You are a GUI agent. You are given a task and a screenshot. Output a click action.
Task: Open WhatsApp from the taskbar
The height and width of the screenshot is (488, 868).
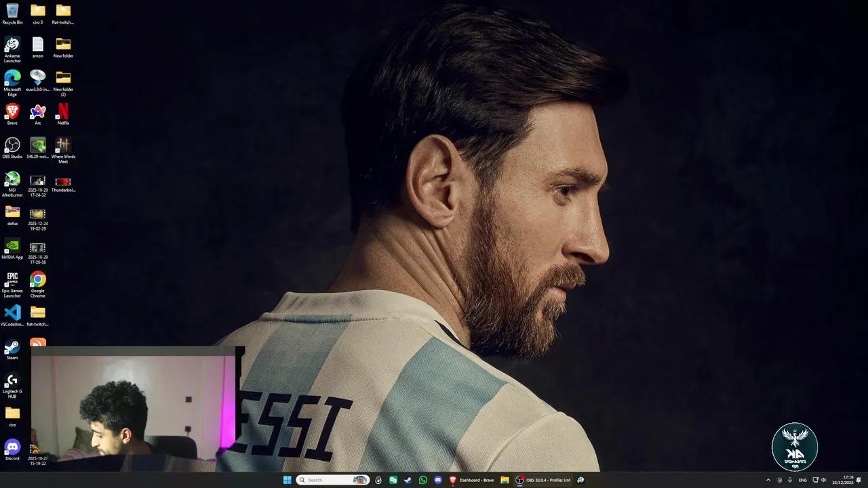[423, 479]
